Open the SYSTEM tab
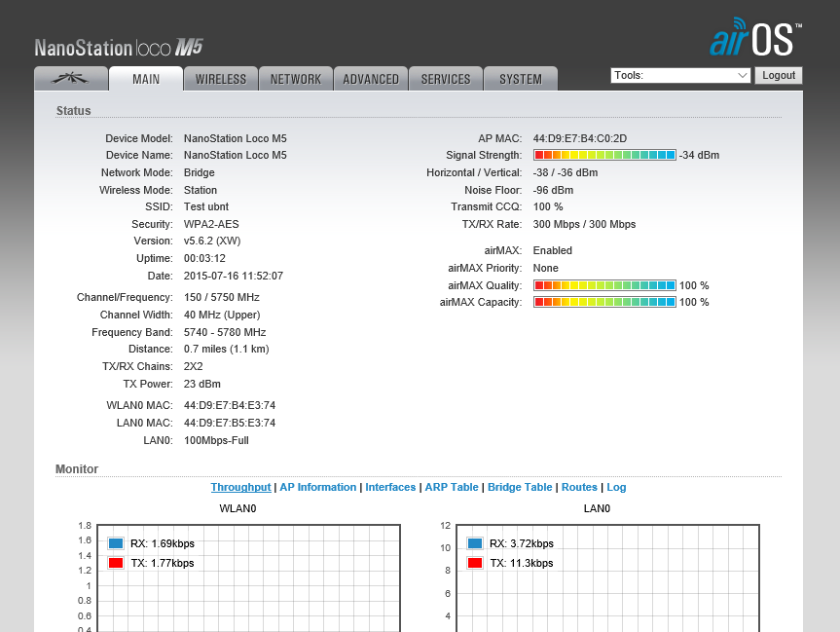Image resolution: width=840 pixels, height=632 pixels. tap(521, 79)
